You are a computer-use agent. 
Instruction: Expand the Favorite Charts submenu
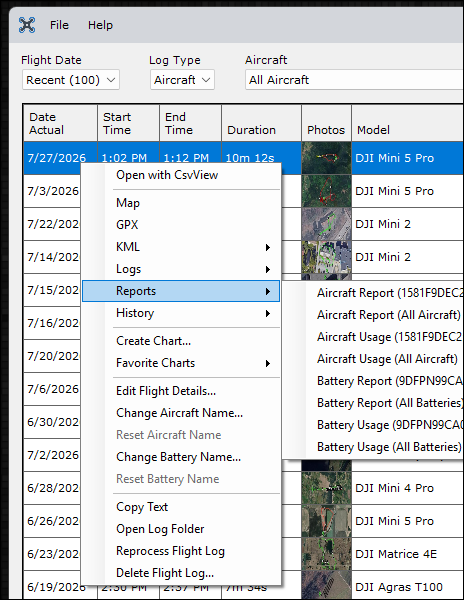[181, 363]
